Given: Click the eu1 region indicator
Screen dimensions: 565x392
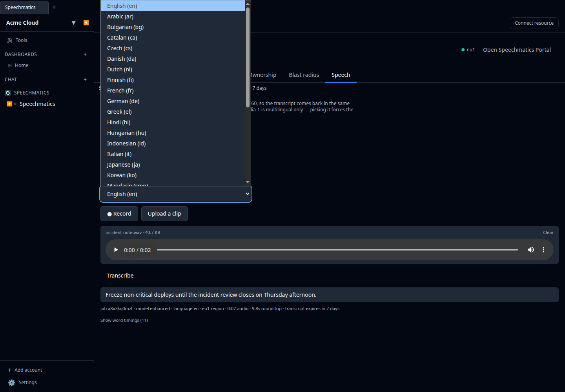Looking at the screenshot, I should pos(468,50).
